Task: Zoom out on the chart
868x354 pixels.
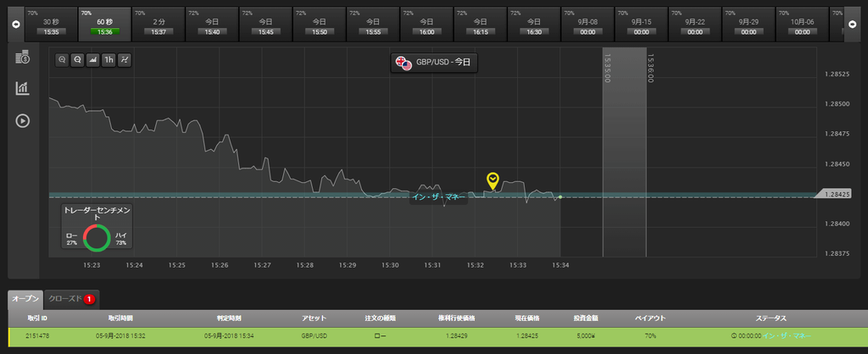Action: 77,60
